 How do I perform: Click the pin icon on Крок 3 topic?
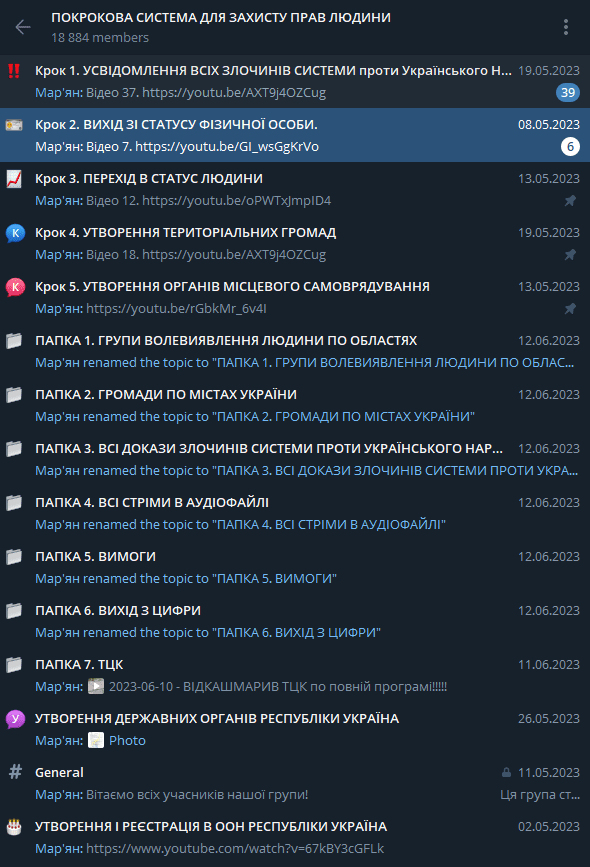coord(570,200)
